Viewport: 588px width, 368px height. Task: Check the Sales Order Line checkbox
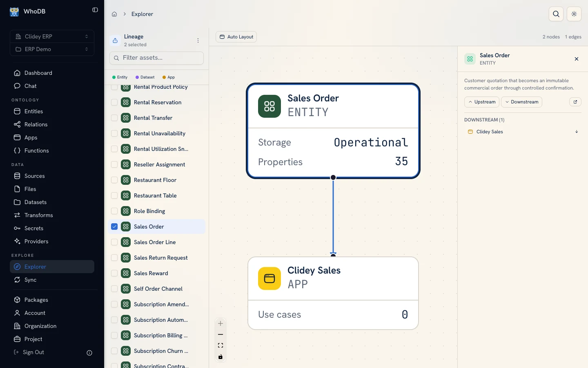tap(114, 242)
